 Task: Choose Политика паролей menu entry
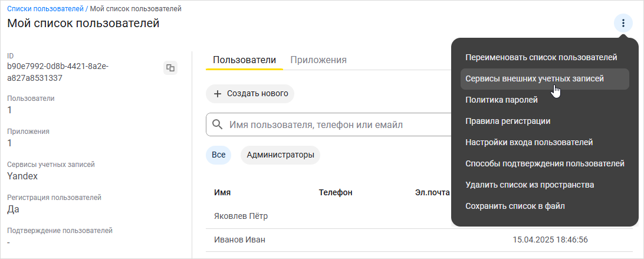pyautogui.click(x=544, y=100)
